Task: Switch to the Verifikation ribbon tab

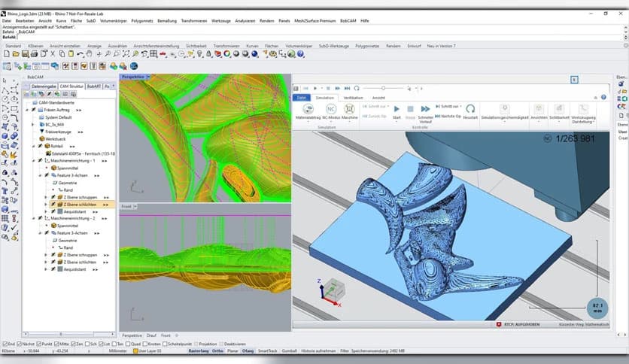Action: pos(353,98)
